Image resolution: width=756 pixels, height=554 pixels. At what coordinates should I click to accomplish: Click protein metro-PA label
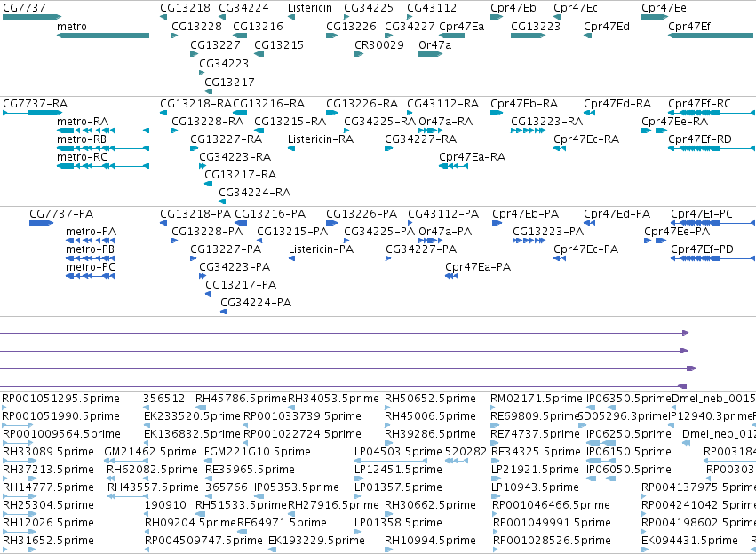click(x=92, y=231)
